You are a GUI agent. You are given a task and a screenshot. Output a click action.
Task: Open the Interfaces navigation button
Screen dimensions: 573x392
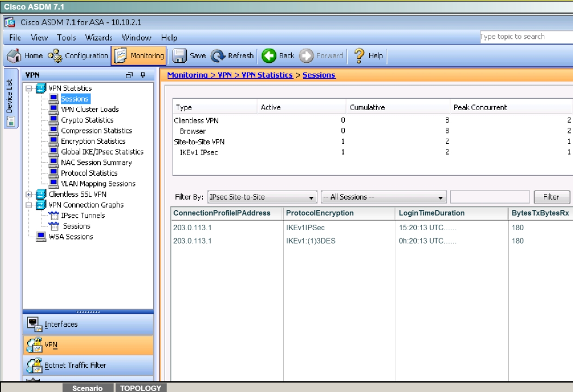88,325
